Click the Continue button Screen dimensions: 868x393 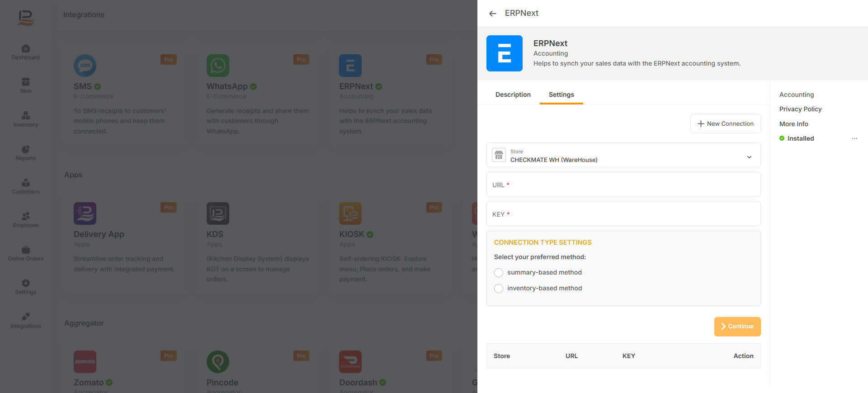pos(737,327)
